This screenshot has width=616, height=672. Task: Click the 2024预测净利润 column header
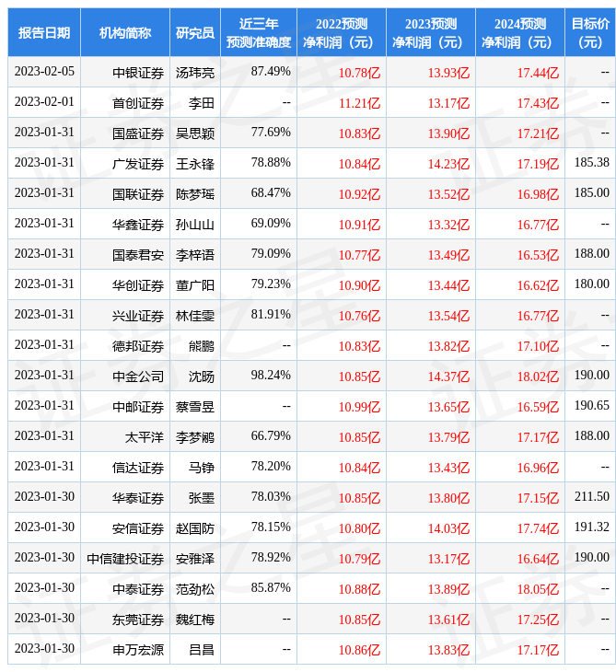tap(520, 32)
